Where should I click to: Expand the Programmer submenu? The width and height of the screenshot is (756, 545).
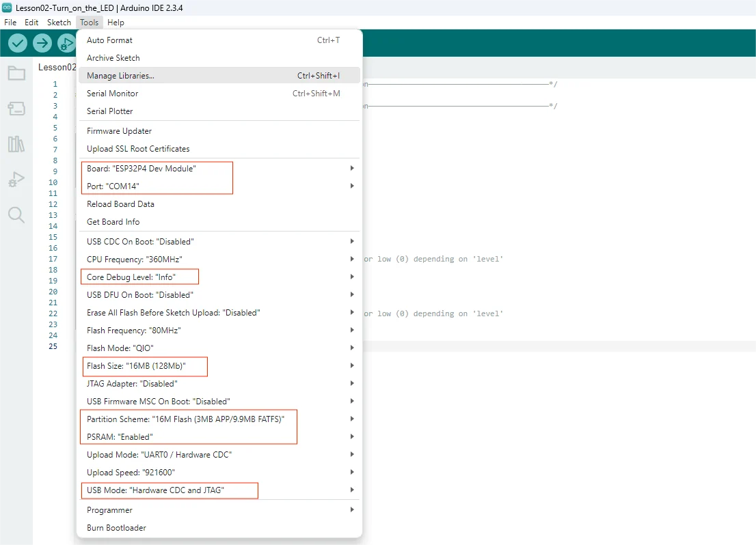(219, 509)
